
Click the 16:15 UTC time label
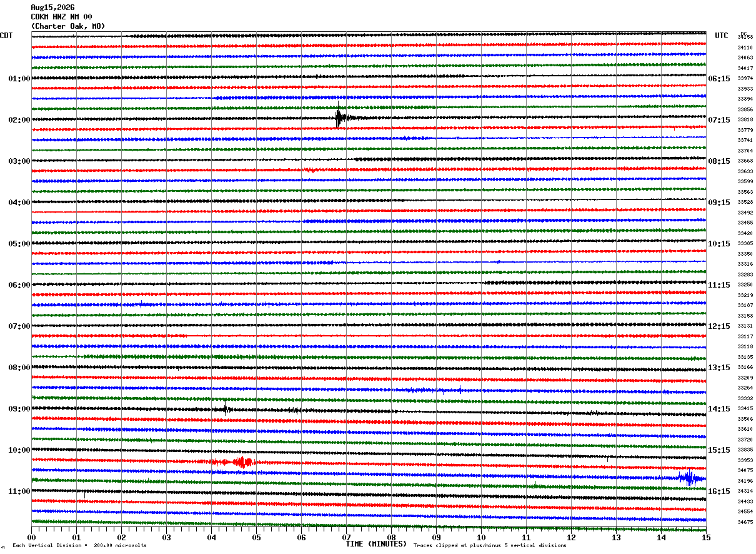click(x=719, y=491)
